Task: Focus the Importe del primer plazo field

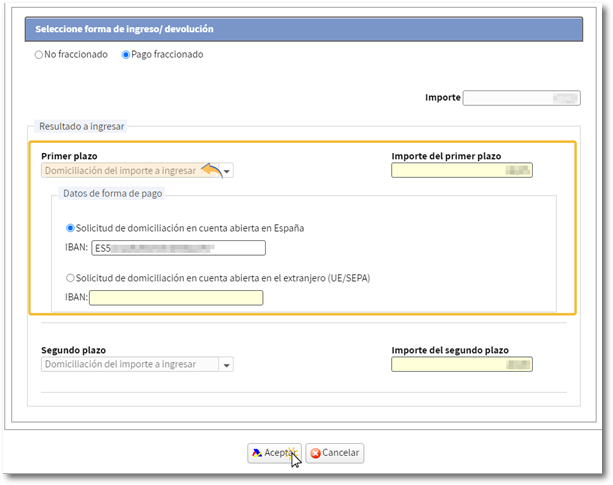Action: click(461, 171)
